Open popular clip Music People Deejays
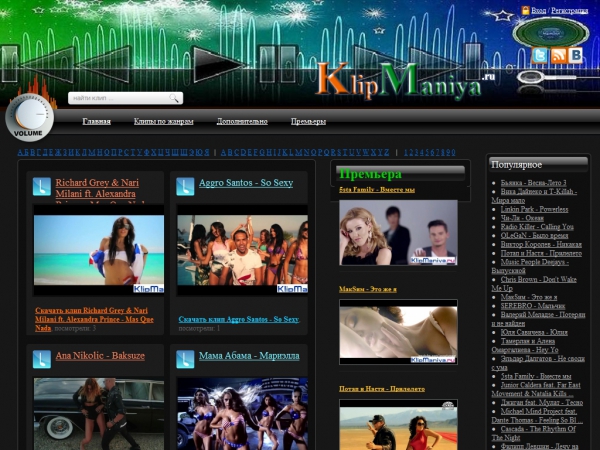600x450 pixels. (530, 266)
